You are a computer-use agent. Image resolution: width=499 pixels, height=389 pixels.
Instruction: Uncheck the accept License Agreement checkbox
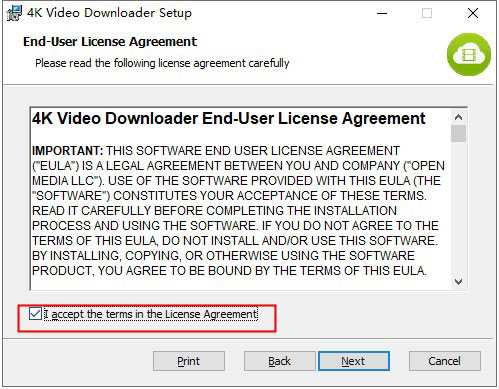point(35,314)
